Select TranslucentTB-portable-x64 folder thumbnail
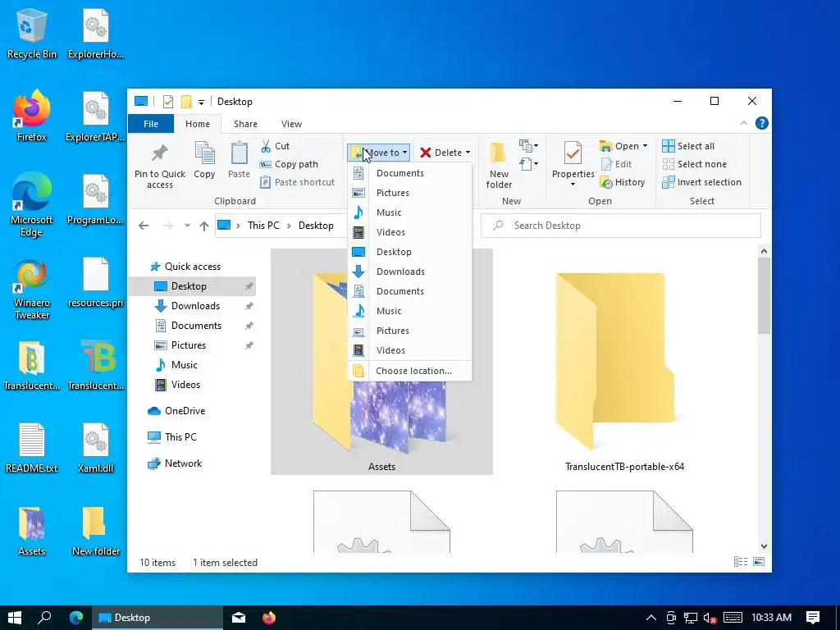The width and height of the screenshot is (840, 630). [x=614, y=362]
